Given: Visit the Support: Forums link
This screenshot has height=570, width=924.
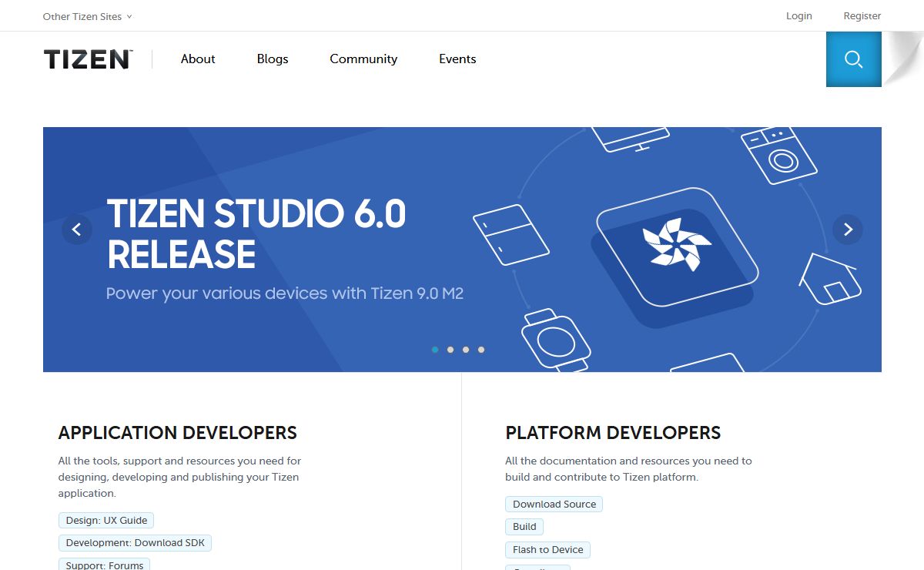Looking at the screenshot, I should [x=105, y=565].
